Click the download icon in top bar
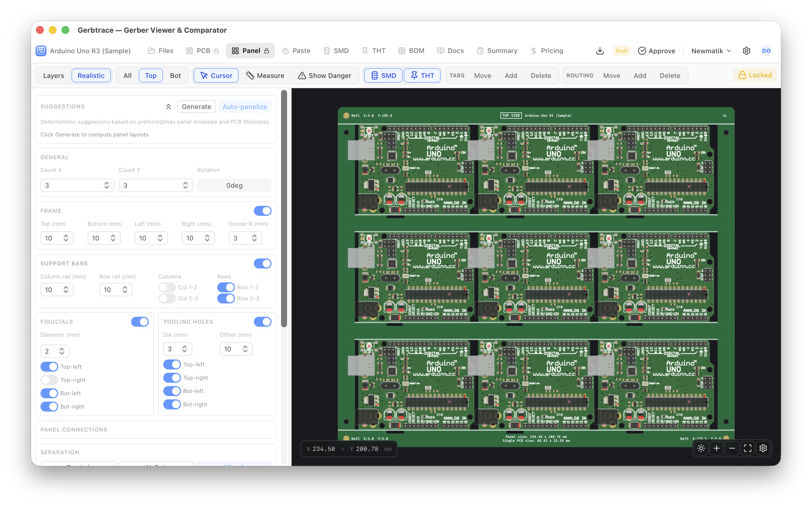 point(600,51)
